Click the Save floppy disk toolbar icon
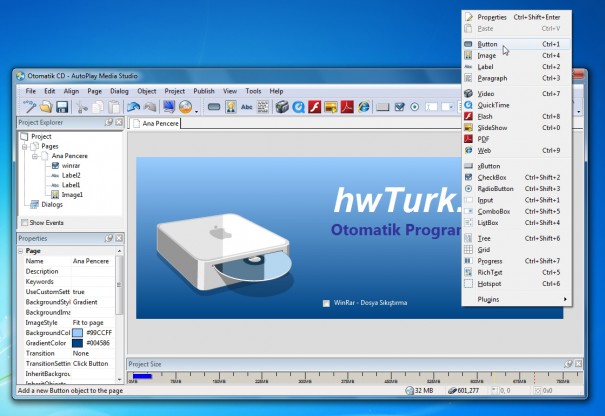This screenshot has height=416, width=605. click(x=62, y=107)
